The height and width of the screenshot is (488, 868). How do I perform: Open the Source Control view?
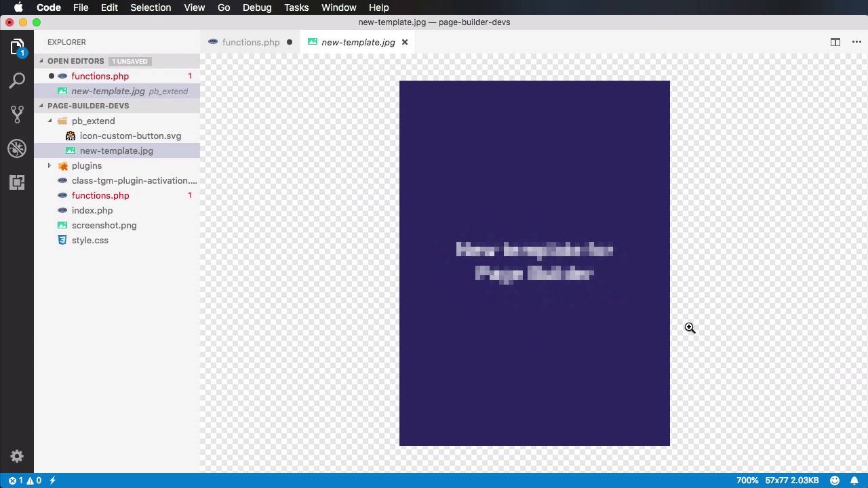(17, 115)
